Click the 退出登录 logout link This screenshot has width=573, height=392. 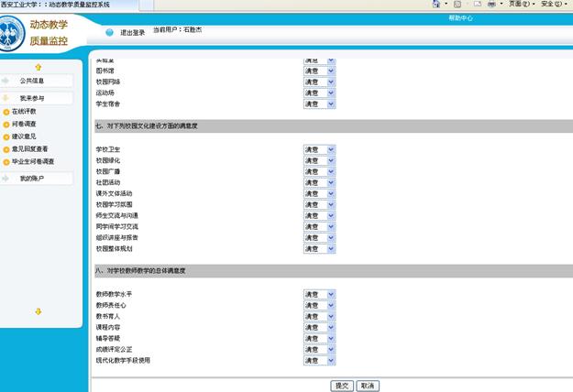pyautogui.click(x=133, y=32)
